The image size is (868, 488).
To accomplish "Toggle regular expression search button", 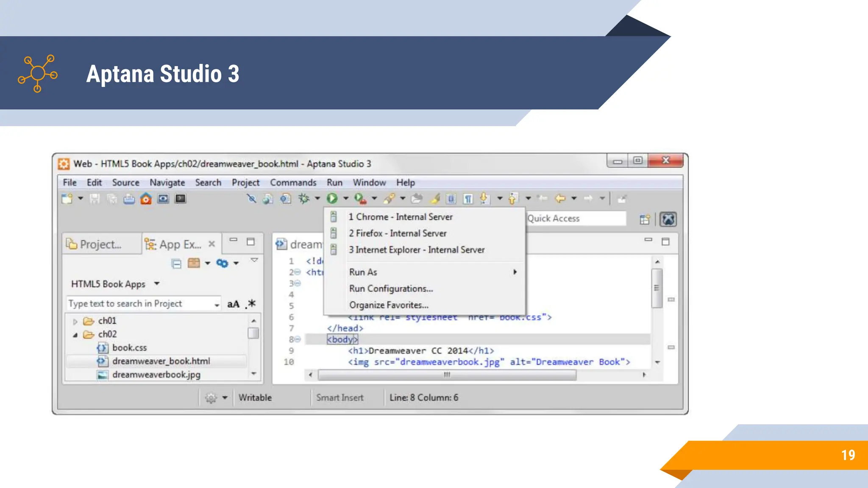I will 251,304.
